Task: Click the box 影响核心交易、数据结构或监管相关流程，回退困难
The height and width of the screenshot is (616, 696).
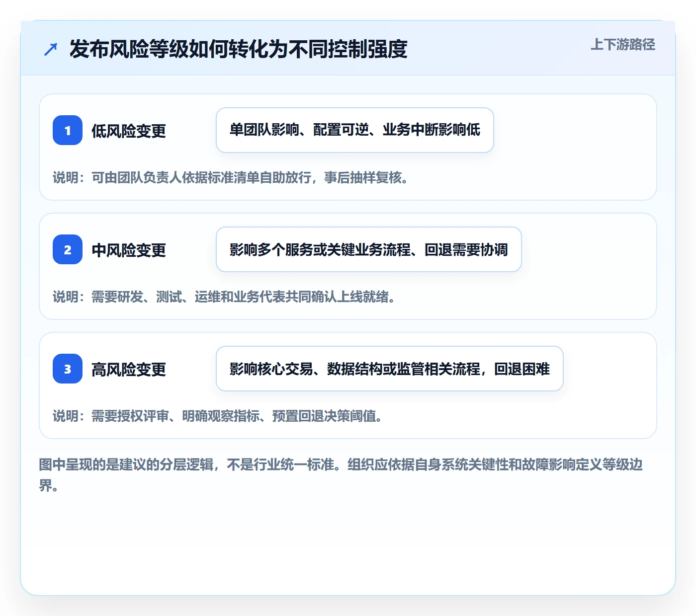Action: [390, 369]
